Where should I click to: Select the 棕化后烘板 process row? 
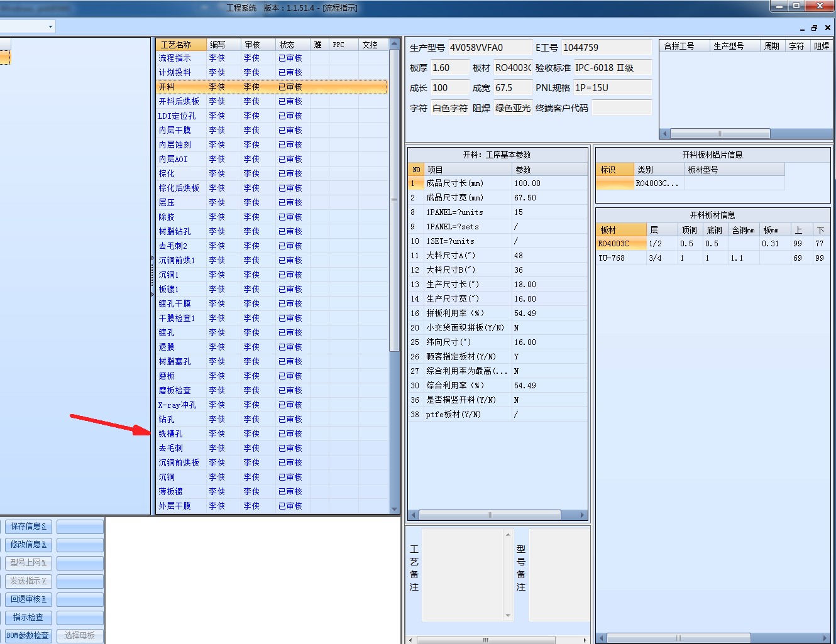click(272, 188)
